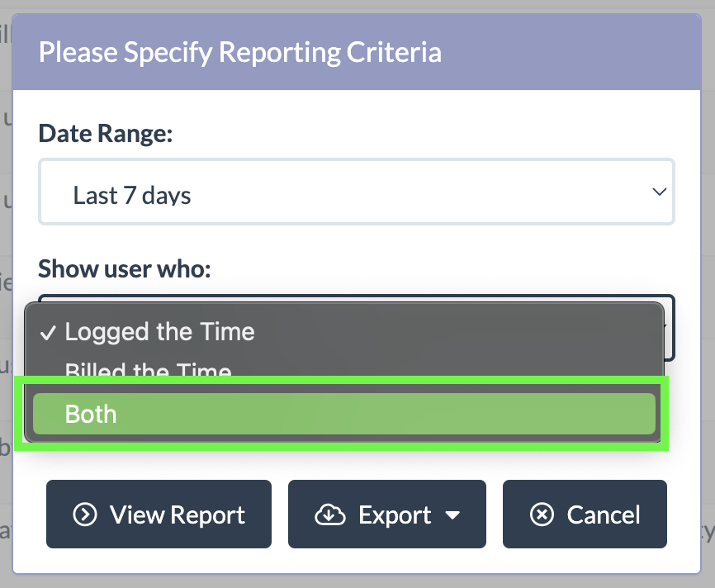
Task: Click the View Report text label
Action: pyautogui.click(x=178, y=515)
